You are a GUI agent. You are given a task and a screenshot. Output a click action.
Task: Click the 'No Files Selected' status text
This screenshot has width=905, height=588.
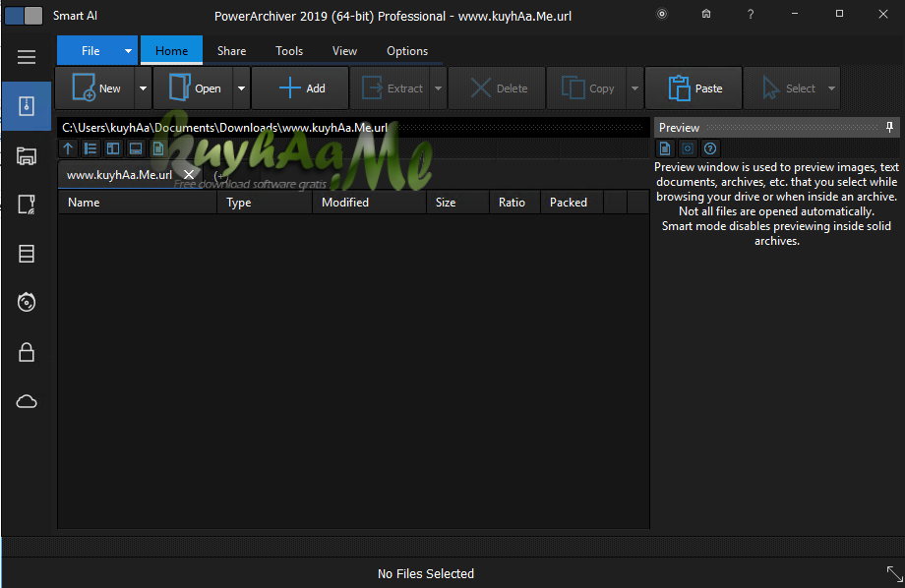click(x=426, y=573)
